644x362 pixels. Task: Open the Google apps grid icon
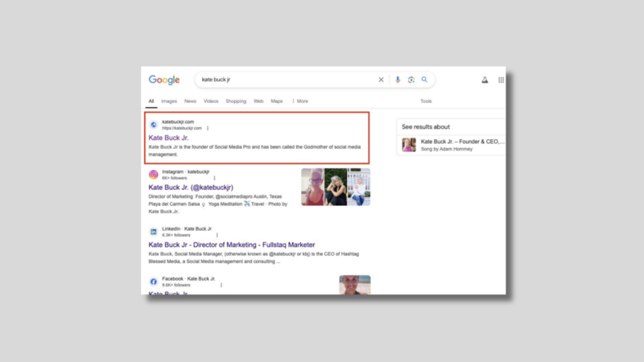501,80
